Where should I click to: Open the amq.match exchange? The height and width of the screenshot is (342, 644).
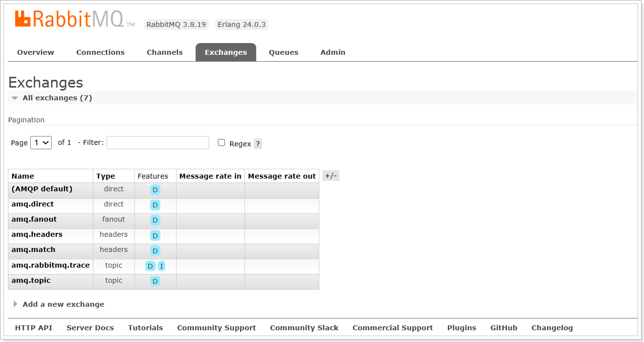pos(34,250)
